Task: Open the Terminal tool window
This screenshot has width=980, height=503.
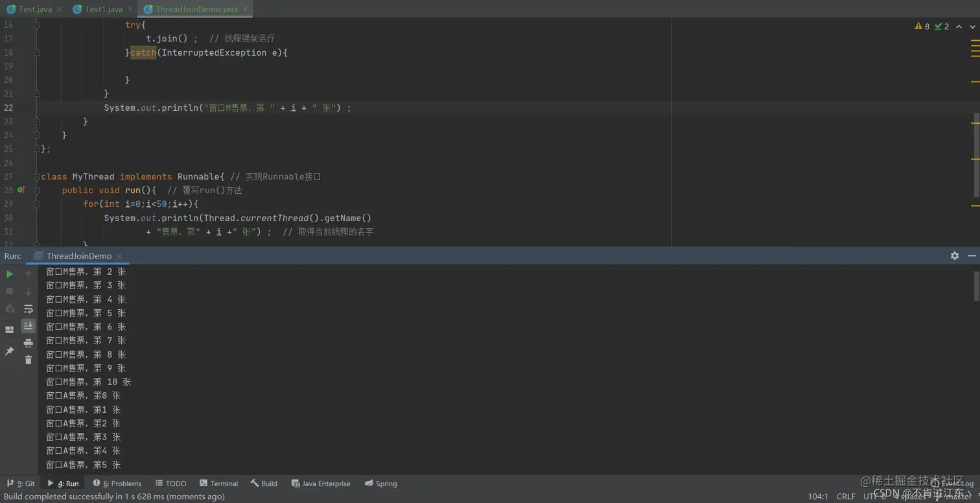Action: 218,484
